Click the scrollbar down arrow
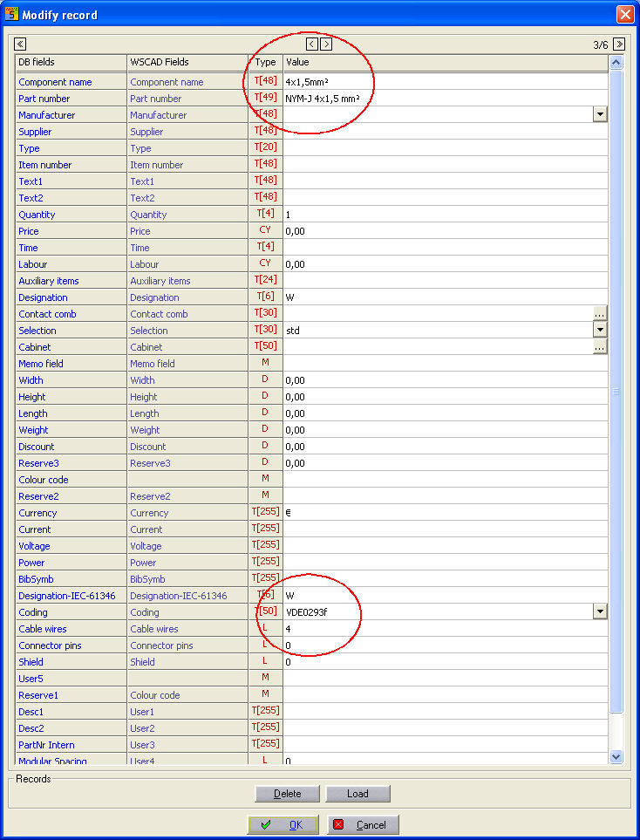The height and width of the screenshot is (840, 640). (x=616, y=756)
